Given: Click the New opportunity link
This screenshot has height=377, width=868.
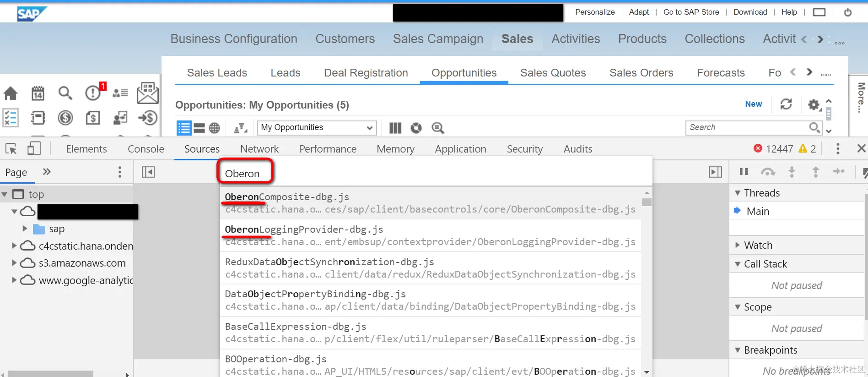Looking at the screenshot, I should tap(753, 104).
